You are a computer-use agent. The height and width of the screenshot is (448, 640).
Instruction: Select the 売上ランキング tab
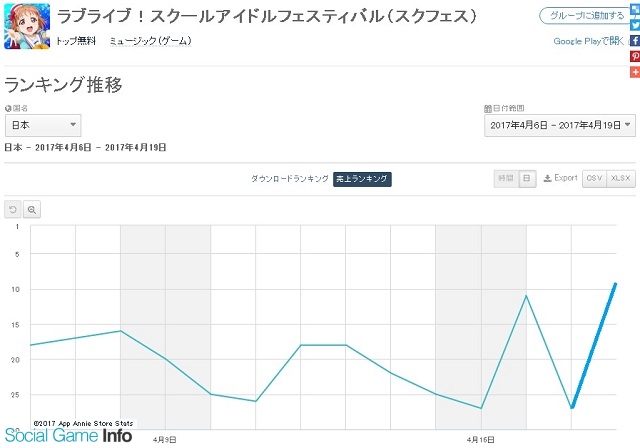click(362, 179)
